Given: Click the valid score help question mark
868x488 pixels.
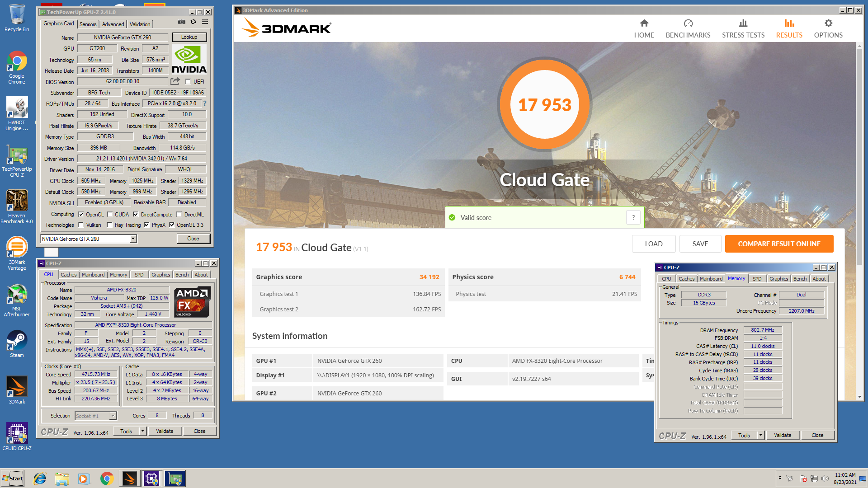Looking at the screenshot, I should (633, 217).
